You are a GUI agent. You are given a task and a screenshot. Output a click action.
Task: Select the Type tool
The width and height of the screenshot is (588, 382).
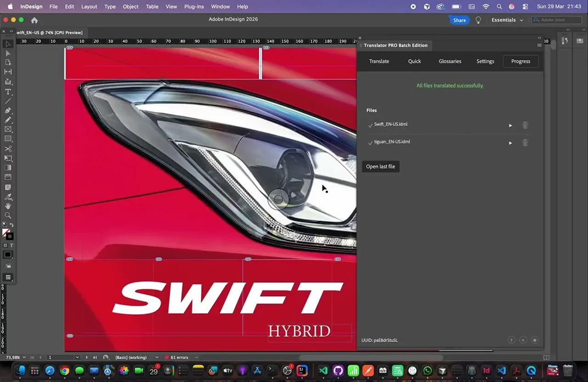[x=8, y=91]
